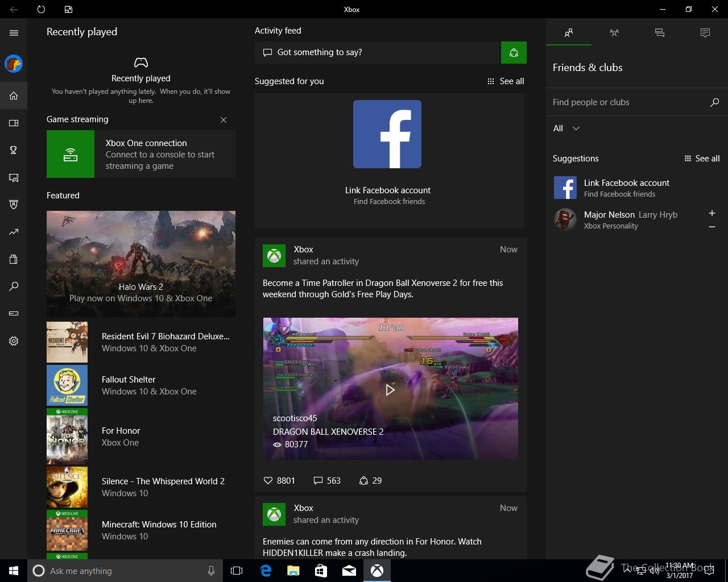The image size is (728, 582).
Task: Click Cortana microphone icon
Action: tap(211, 571)
